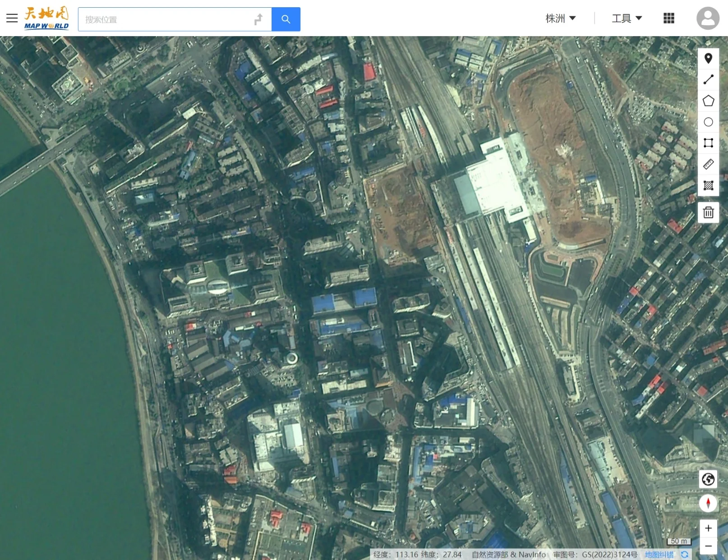Select the circle drawing tool
The height and width of the screenshot is (560, 728).
[x=708, y=122]
